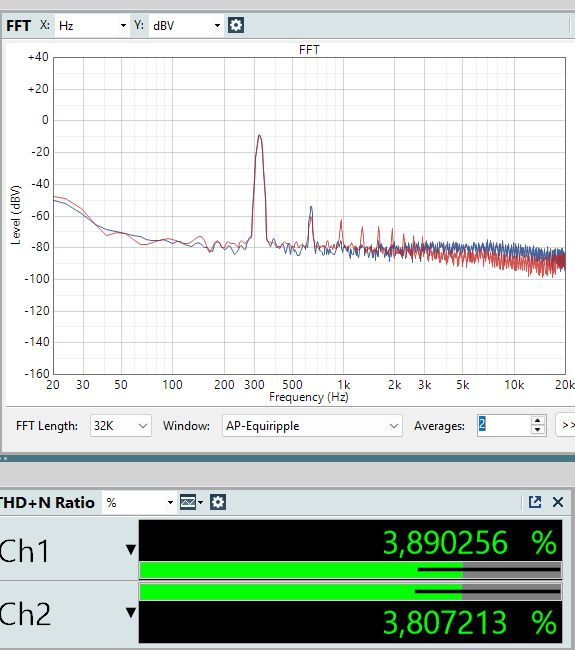Click the Averages input field
575x650 pixels.
point(504,426)
